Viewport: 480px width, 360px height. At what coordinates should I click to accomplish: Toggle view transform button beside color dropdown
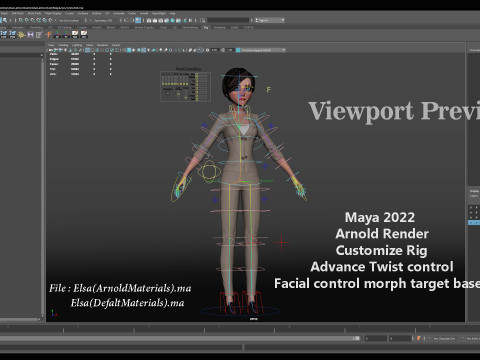(x=238, y=50)
